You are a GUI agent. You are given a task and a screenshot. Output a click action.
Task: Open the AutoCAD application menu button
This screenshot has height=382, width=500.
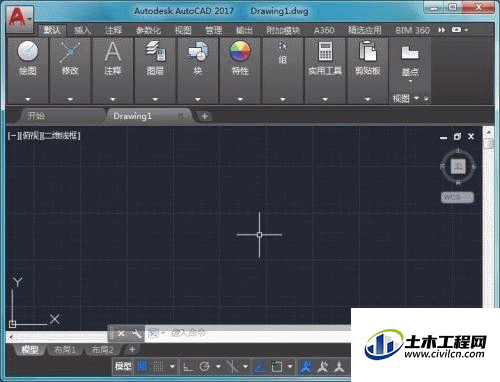tap(20, 19)
